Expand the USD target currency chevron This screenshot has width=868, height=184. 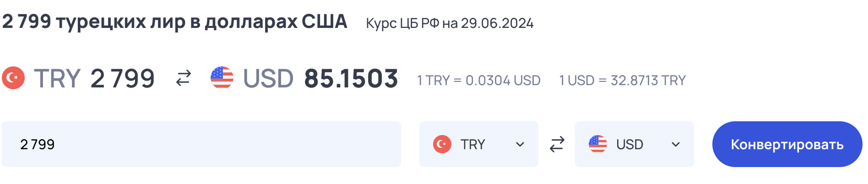pyautogui.click(x=676, y=145)
